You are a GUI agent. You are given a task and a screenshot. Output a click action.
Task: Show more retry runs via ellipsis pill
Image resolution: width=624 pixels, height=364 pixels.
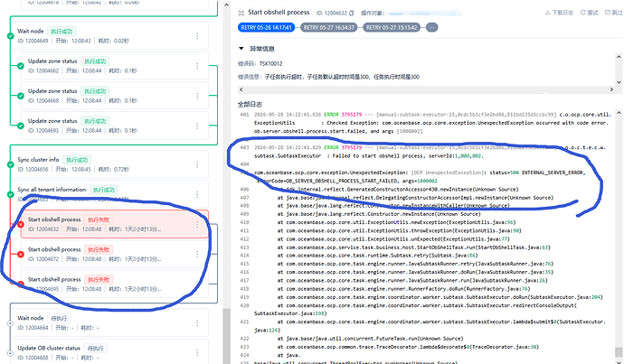click(x=431, y=27)
